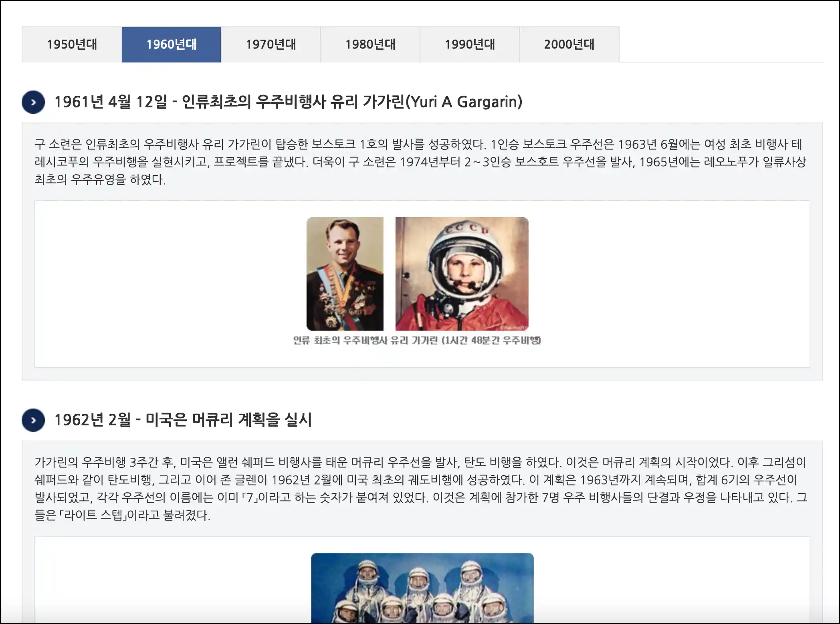
Task: Click the arrow icon beside 1962년 2월 heading
Action: click(x=33, y=420)
